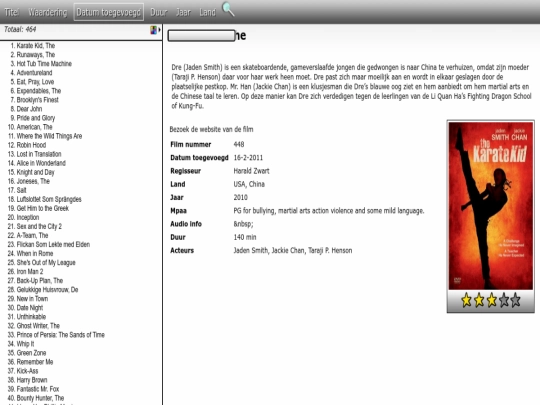Select Joneses, The

pos(33,181)
